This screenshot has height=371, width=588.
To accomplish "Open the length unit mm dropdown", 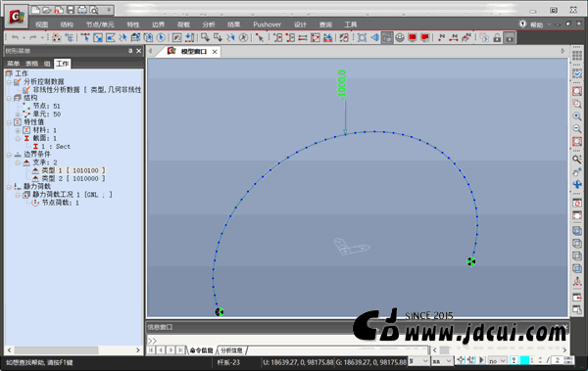I will click(442, 360).
